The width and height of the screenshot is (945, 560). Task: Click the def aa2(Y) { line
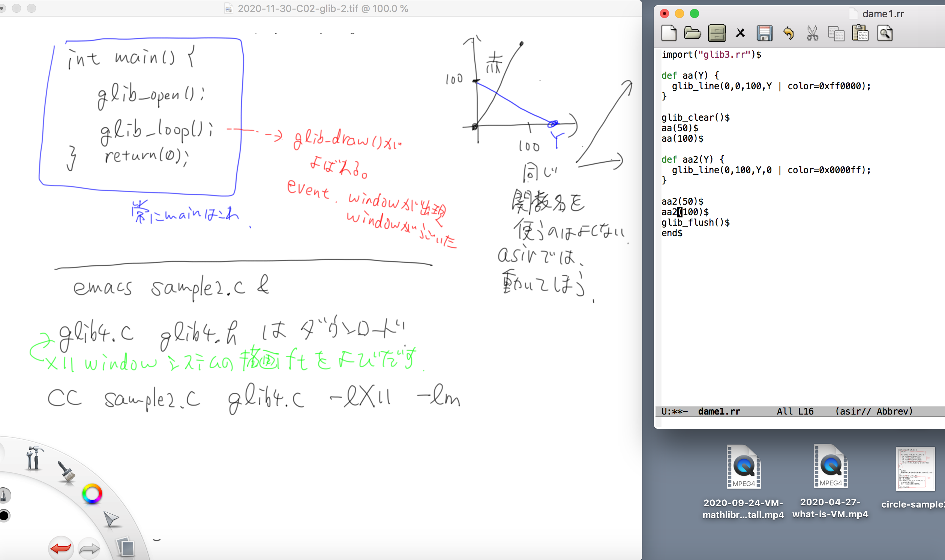tap(693, 160)
